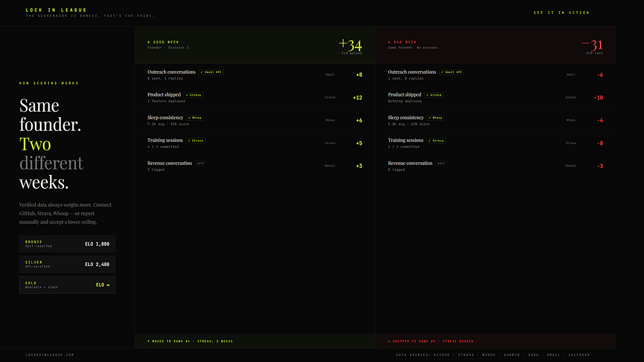Click 'Nothing deployed' detail text
This screenshot has height=362, width=644.
pyautogui.click(x=404, y=101)
